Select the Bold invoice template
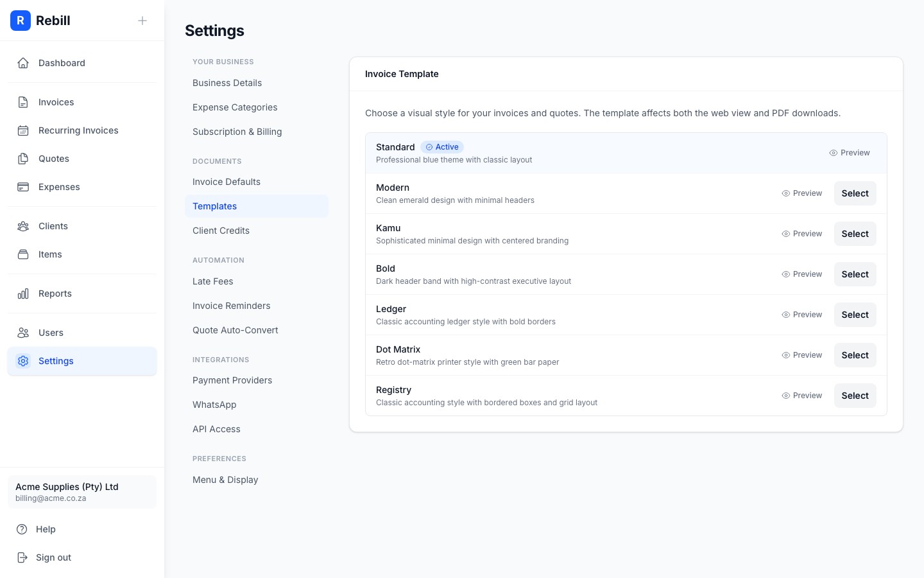The width and height of the screenshot is (924, 578). [855, 274]
